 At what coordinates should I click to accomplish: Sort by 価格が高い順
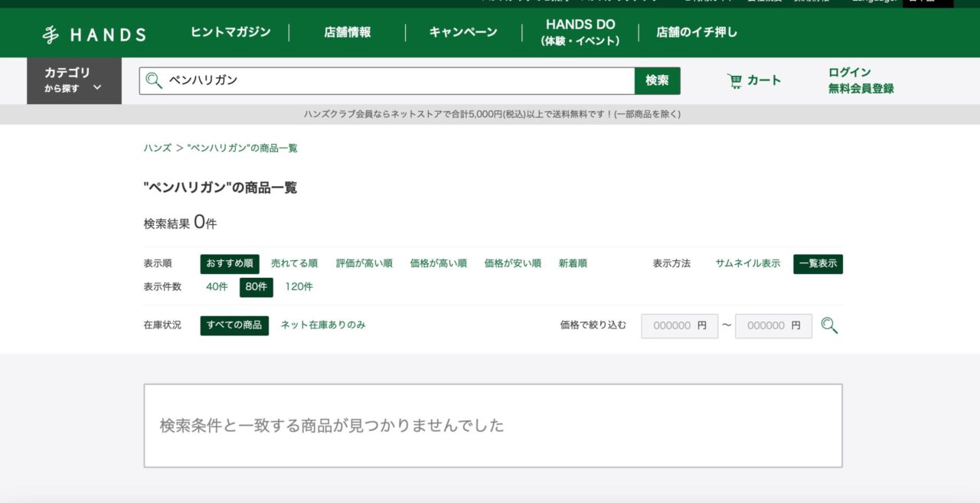(439, 263)
